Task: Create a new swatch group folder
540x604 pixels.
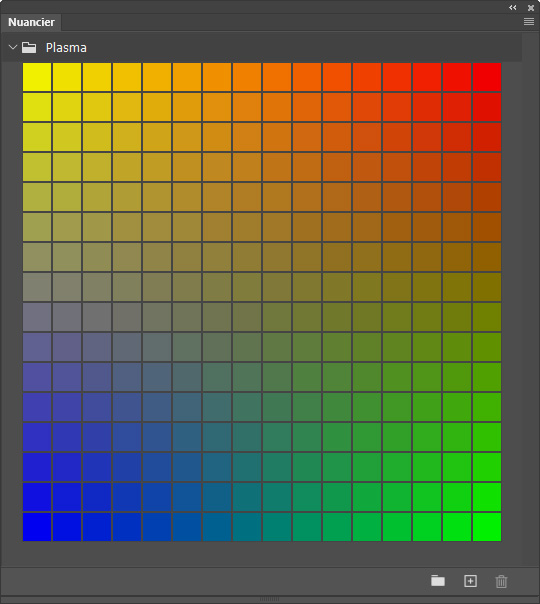Action: (438, 581)
